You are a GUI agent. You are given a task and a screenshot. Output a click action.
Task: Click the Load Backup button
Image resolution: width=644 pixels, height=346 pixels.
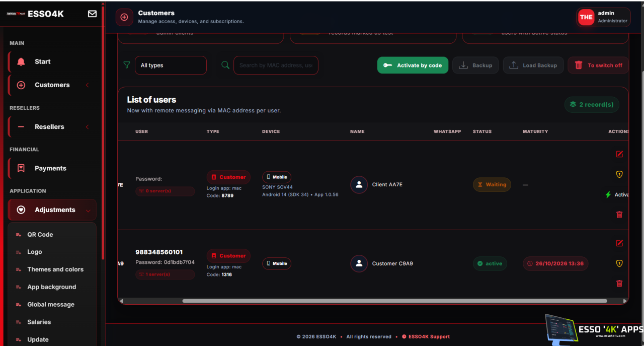[x=533, y=65]
